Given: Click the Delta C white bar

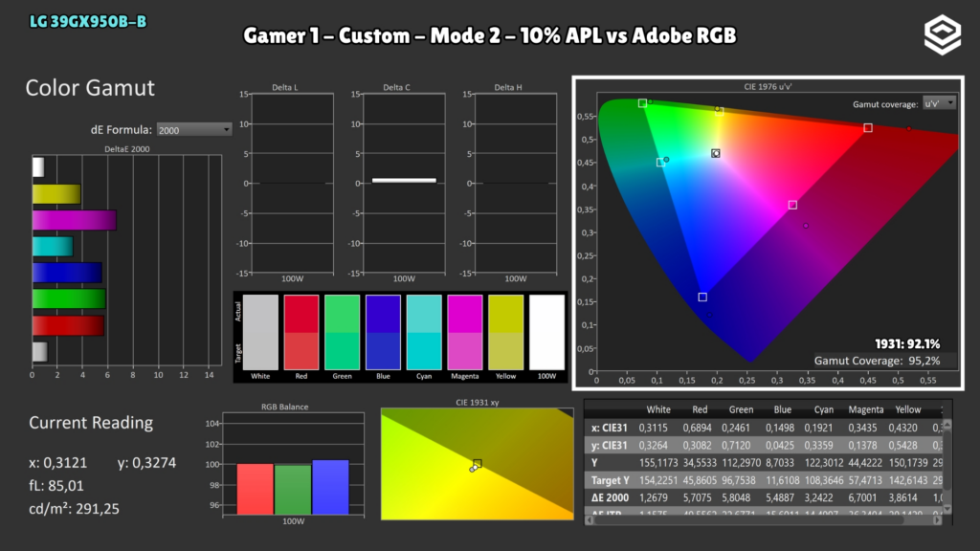Looking at the screenshot, I should click(405, 181).
